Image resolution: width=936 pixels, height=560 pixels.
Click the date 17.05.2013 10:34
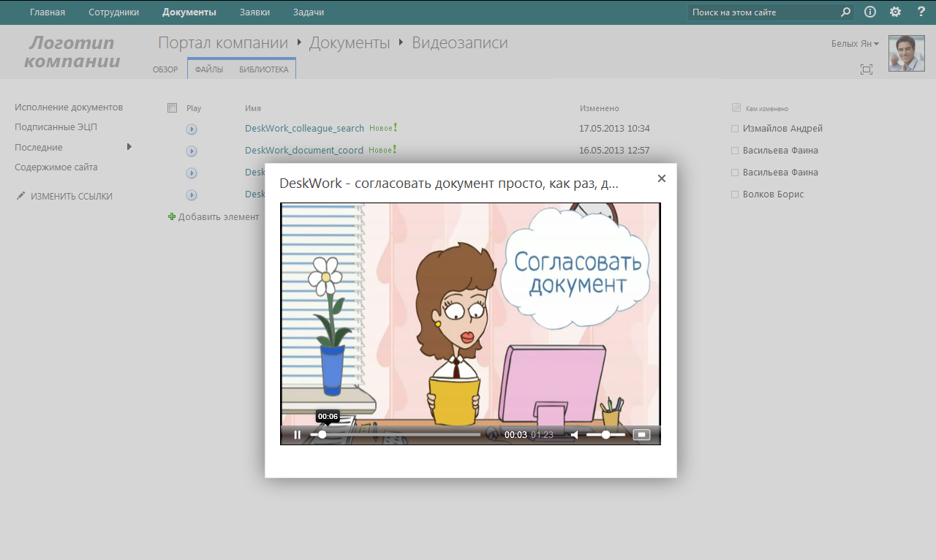[x=614, y=129]
